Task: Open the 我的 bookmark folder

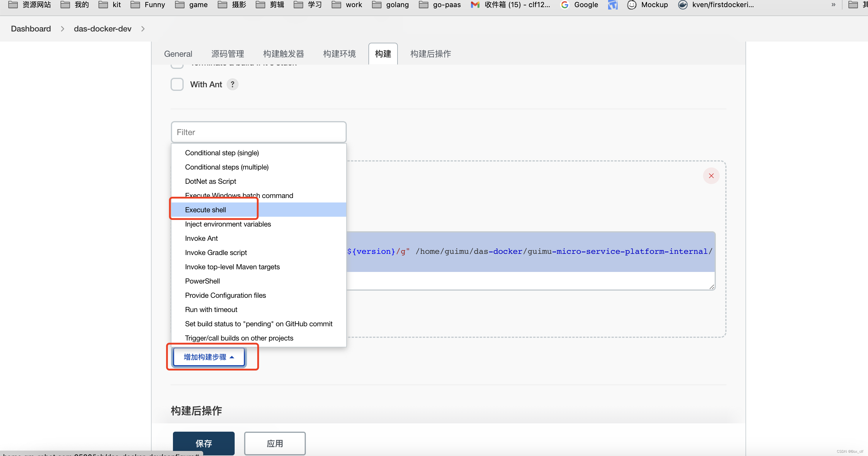Action: tap(74, 5)
